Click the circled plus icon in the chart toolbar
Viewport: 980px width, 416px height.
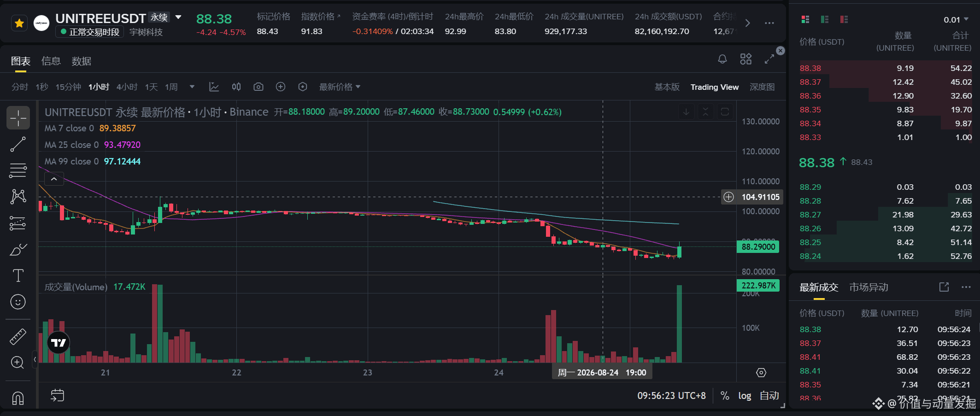[281, 87]
